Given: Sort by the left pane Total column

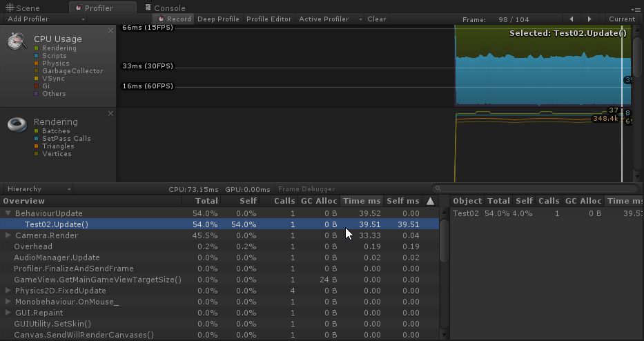Looking at the screenshot, I should point(202,201).
